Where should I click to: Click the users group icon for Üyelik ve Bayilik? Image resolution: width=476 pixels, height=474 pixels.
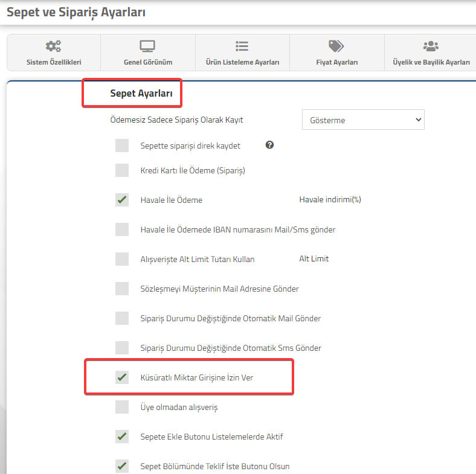[x=431, y=46]
